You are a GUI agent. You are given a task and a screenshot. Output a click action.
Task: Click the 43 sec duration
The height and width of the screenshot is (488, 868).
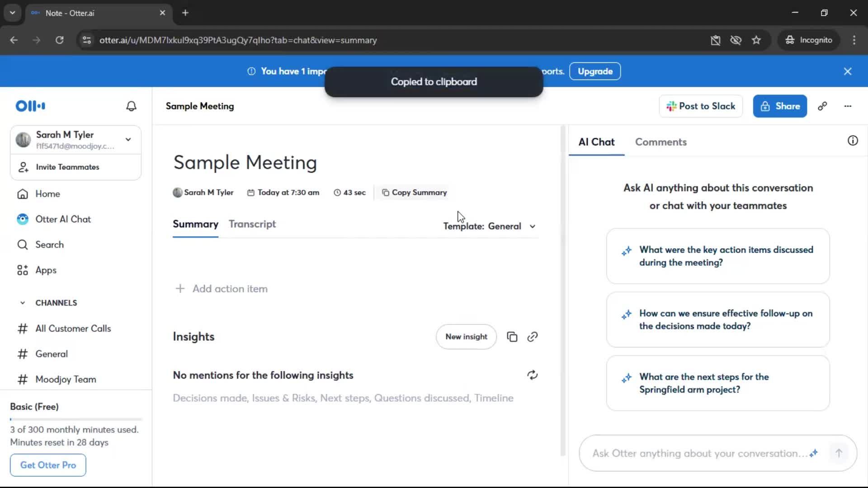(x=349, y=192)
